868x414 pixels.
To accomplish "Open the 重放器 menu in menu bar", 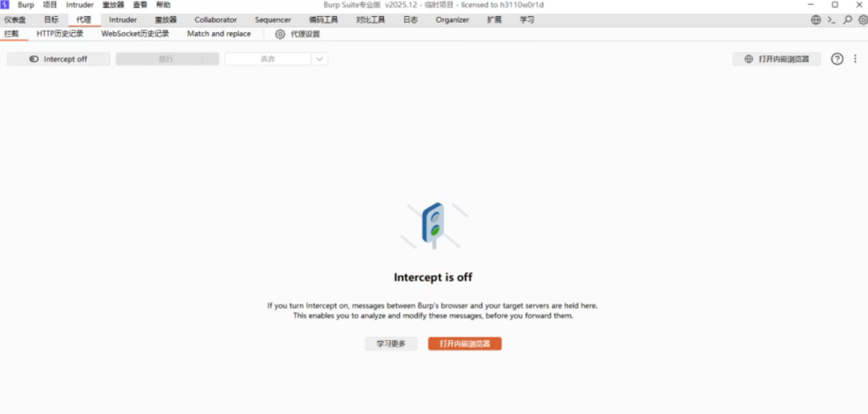I will coord(114,5).
